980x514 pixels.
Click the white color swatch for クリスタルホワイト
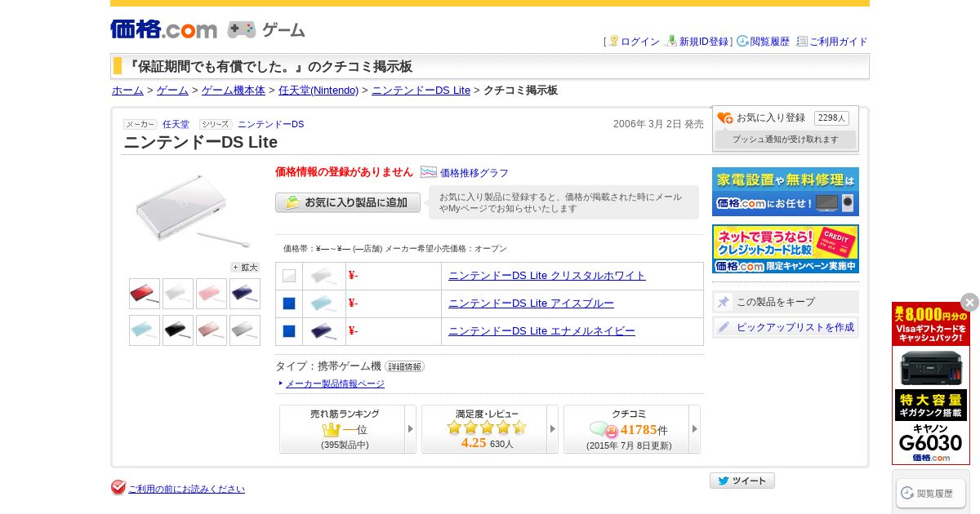coord(289,276)
